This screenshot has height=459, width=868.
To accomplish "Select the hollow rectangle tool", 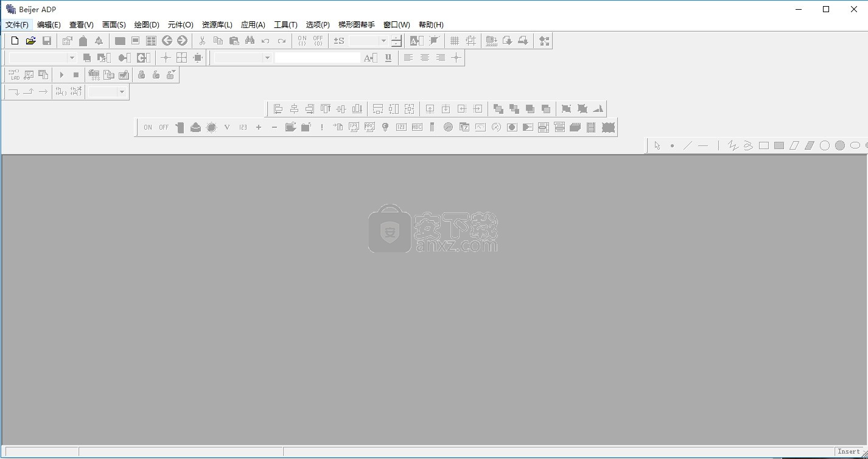I will tap(763, 145).
